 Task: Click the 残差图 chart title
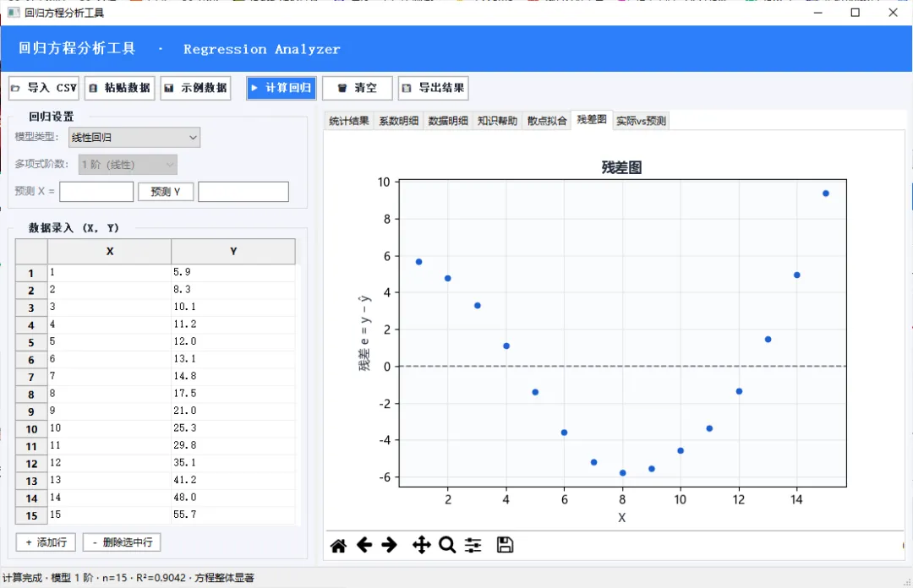point(621,167)
